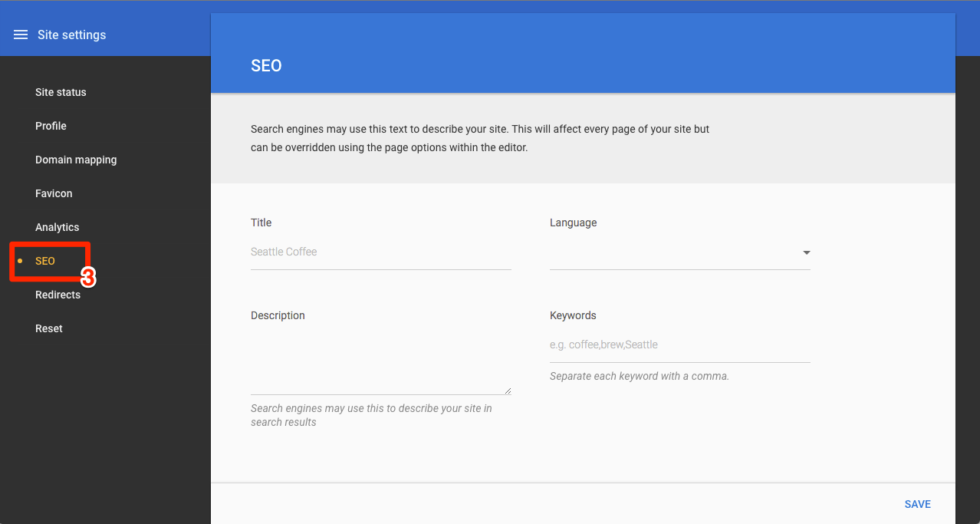Open the Analytics section
The height and width of the screenshot is (524, 980).
57,227
